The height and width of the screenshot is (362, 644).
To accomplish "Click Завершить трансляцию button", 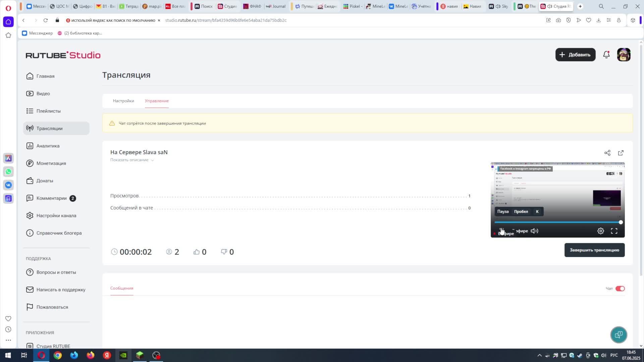I will point(594,250).
